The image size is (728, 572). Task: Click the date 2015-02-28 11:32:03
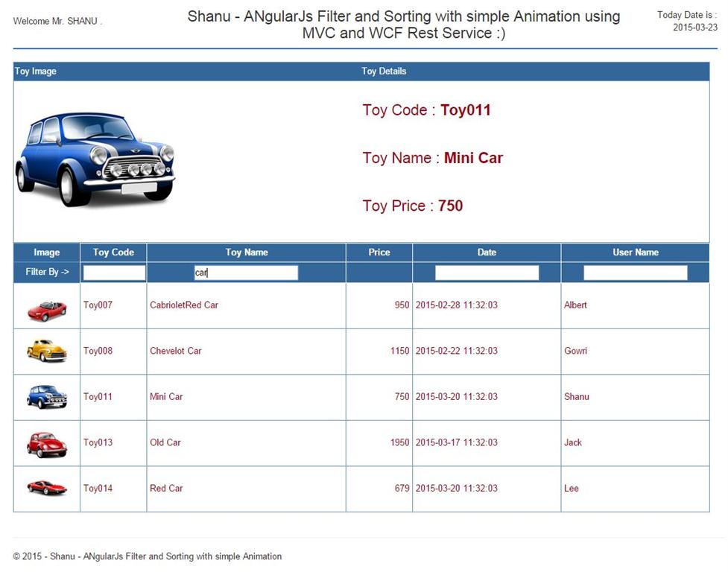[x=456, y=305]
